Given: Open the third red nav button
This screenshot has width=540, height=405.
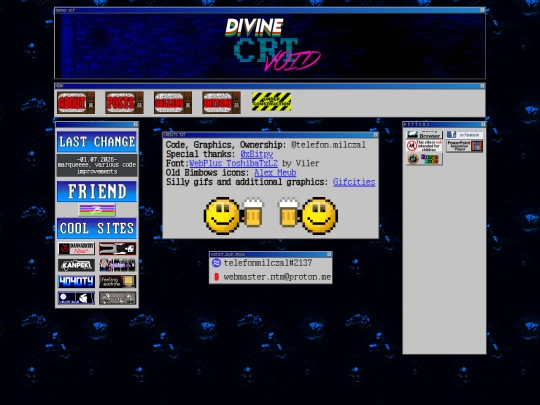Looking at the screenshot, I should coord(173,102).
